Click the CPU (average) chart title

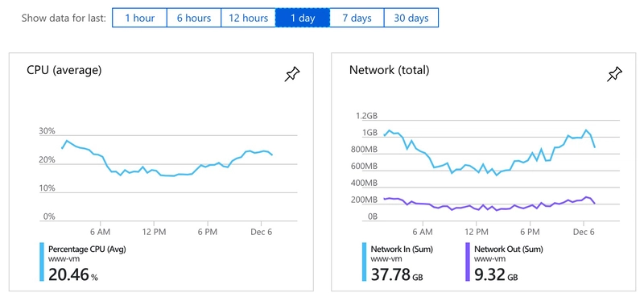click(64, 70)
